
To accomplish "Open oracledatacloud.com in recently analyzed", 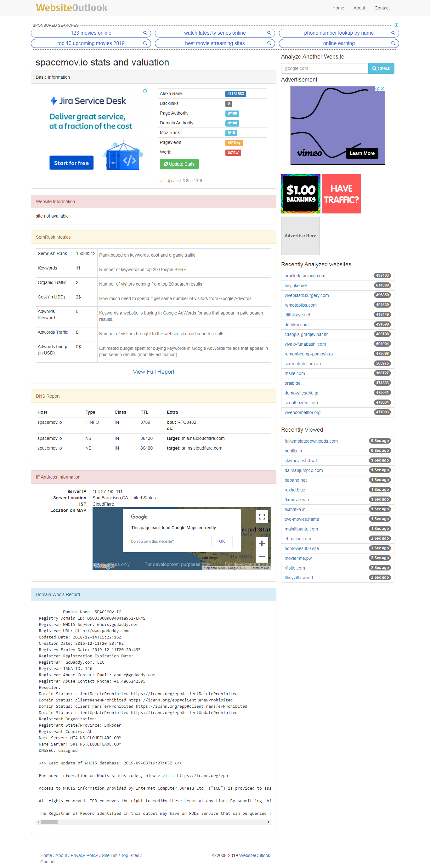I will [x=305, y=275].
